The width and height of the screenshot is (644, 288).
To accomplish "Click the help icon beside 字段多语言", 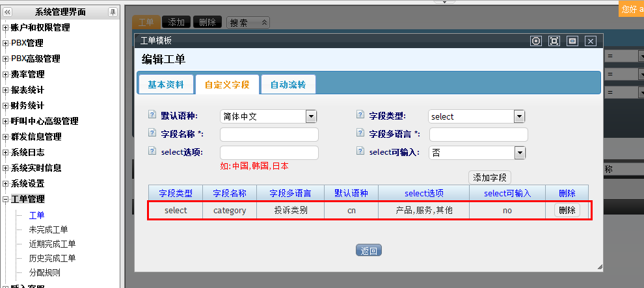I will pos(360,133).
